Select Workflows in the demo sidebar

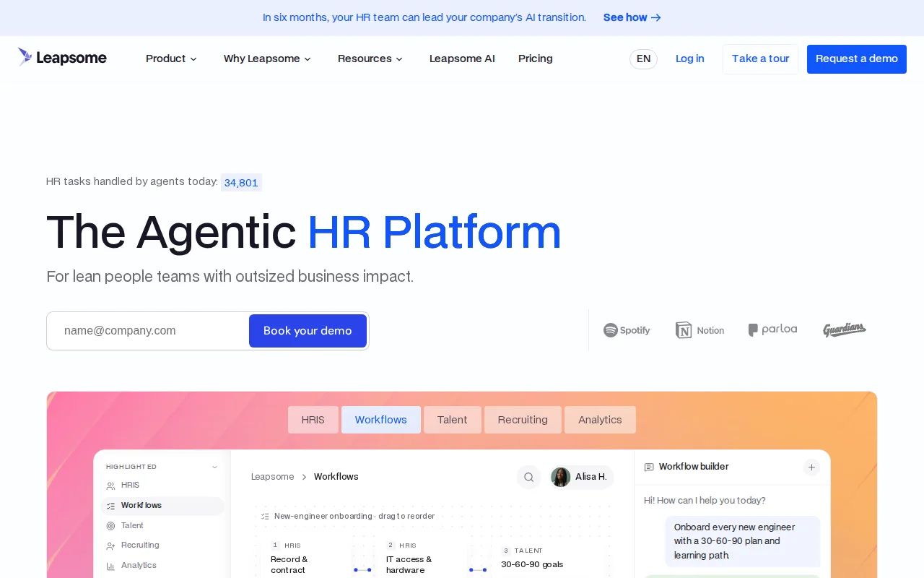(162, 506)
